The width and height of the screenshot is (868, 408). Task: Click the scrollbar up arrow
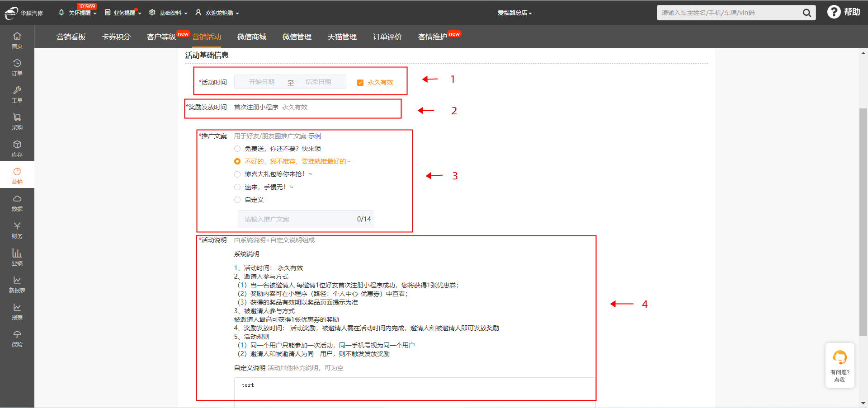863,53
